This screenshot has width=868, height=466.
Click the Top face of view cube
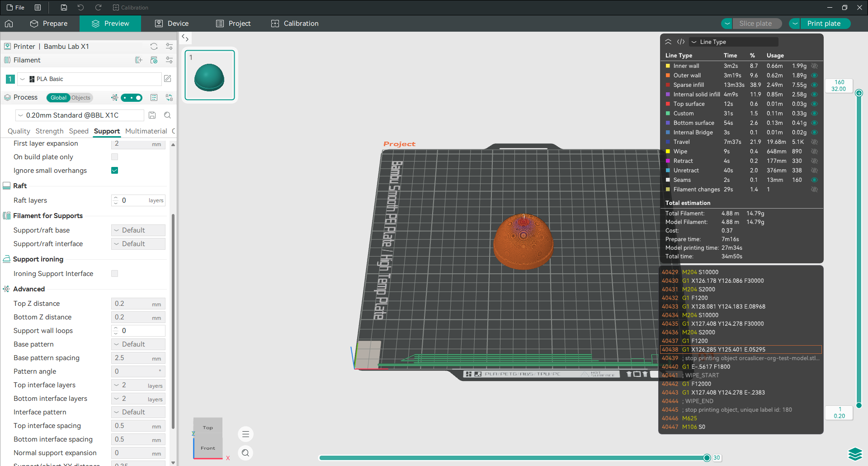(208, 428)
